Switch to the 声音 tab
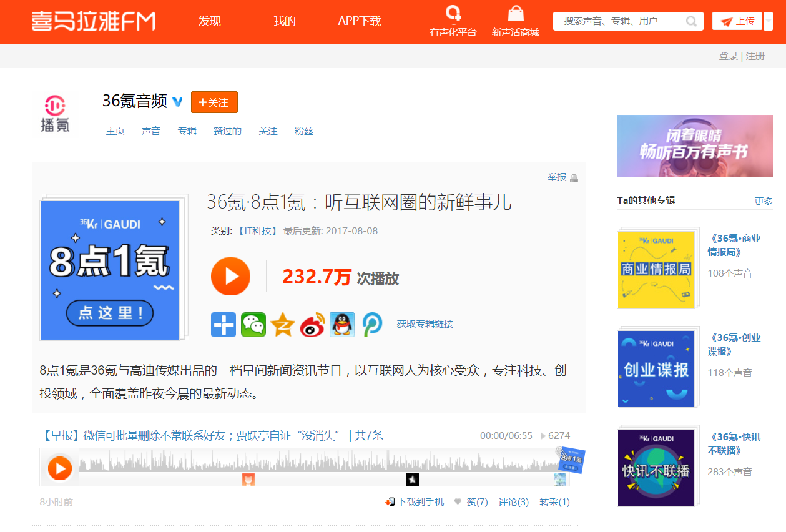 151,131
